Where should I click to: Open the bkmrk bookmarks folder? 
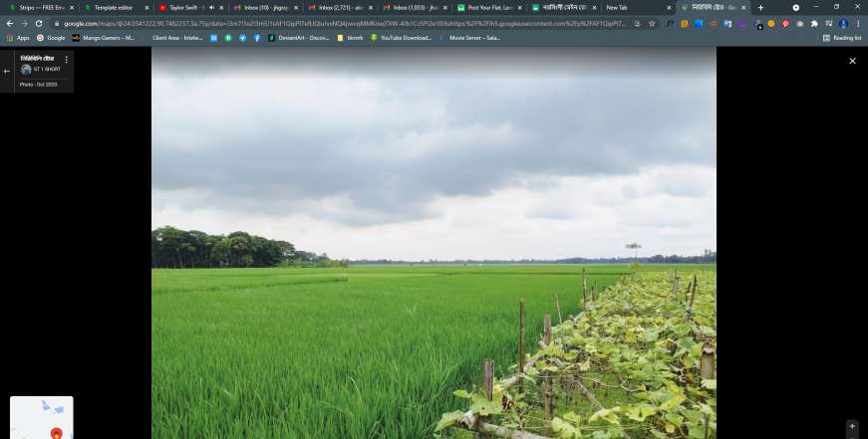(x=350, y=38)
